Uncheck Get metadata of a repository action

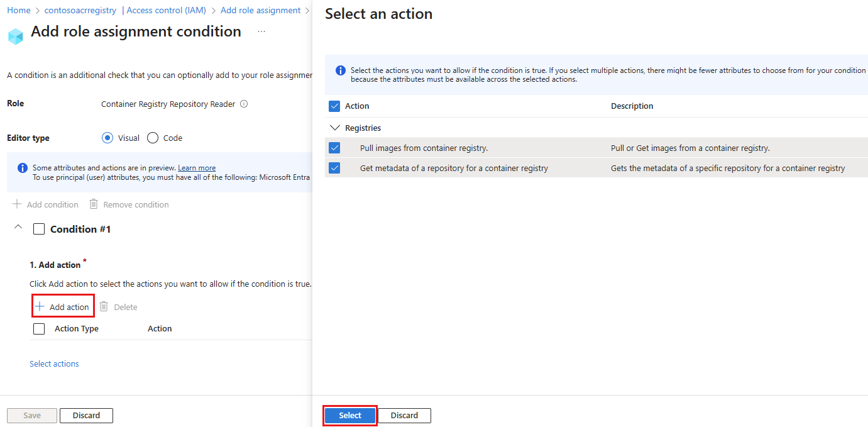[x=334, y=169]
